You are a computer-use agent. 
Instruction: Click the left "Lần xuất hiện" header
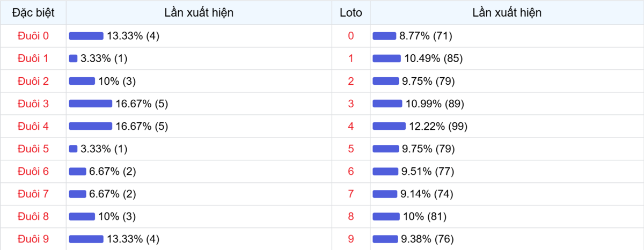199,13
